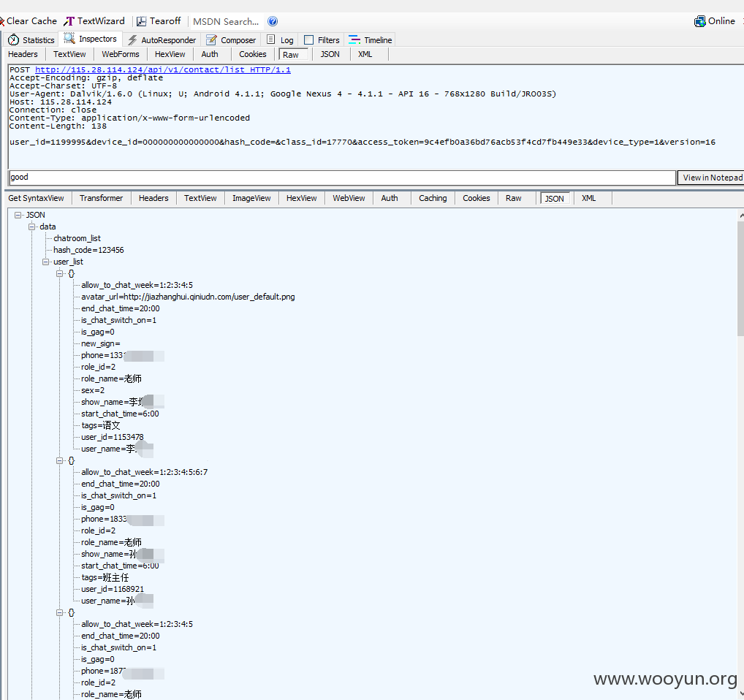This screenshot has height=700, width=744.
Task: Collapse the user_list tree node
Action: pyautogui.click(x=45, y=262)
